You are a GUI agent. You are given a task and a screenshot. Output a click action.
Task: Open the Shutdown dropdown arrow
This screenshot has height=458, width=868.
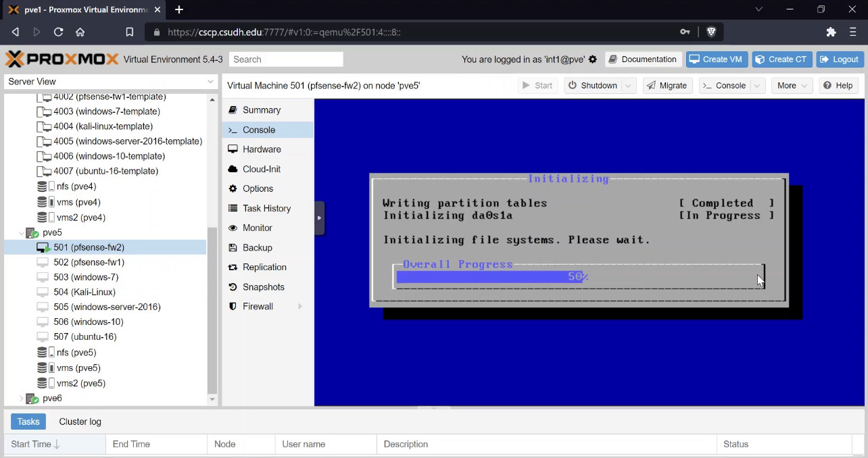629,86
